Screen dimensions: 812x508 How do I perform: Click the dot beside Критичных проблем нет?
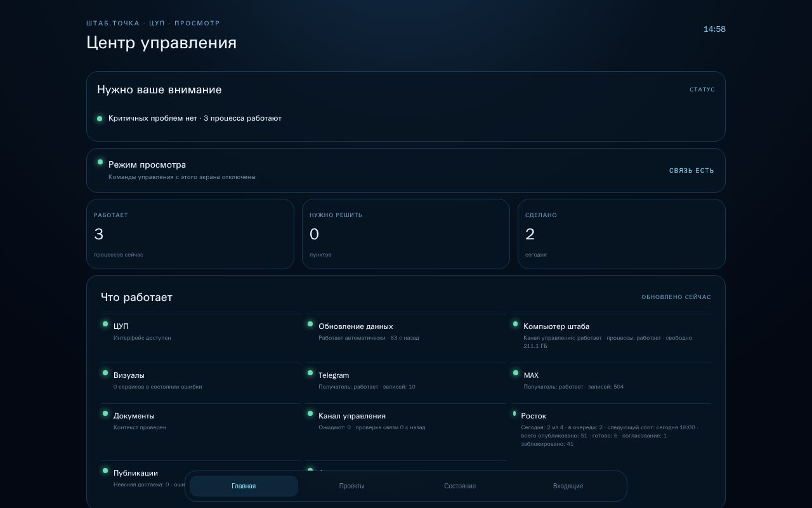tap(100, 119)
